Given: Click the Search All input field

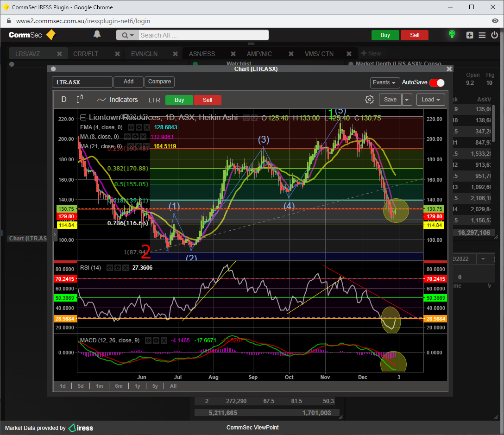Looking at the screenshot, I should [203, 35].
